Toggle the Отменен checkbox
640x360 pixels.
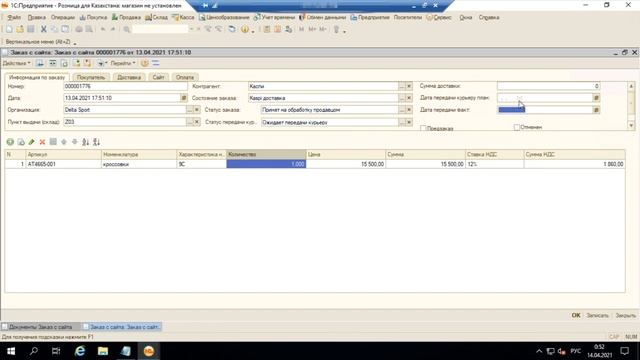tap(517, 127)
